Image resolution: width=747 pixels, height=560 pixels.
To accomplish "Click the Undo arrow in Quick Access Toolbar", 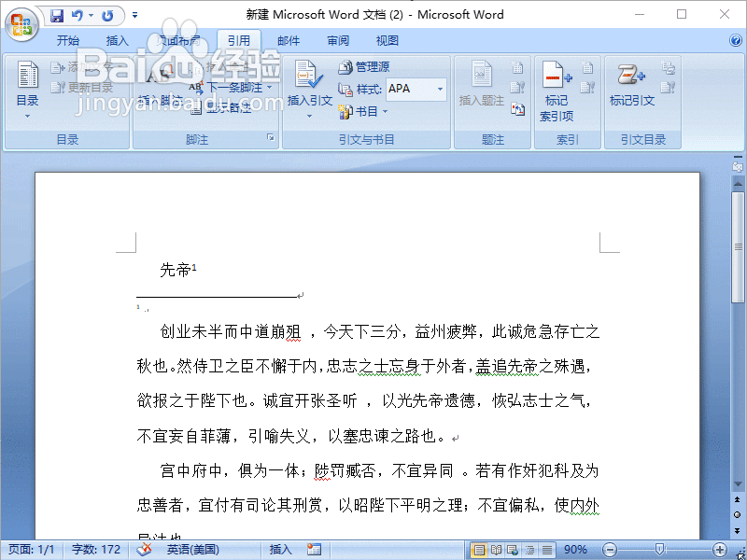I will tap(78, 15).
